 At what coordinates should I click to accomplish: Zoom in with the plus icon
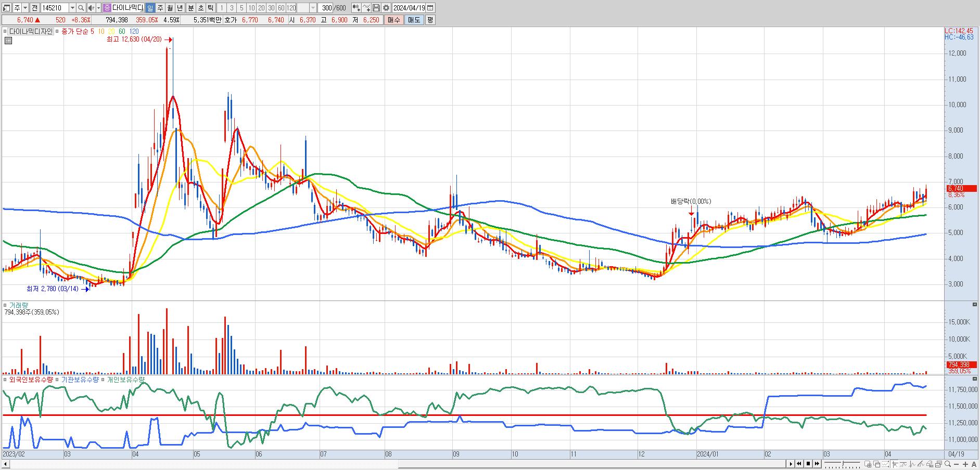tap(966, 464)
